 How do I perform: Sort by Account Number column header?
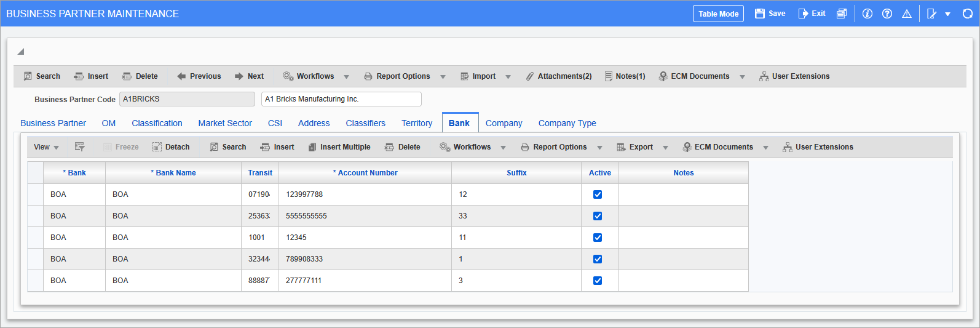[365, 173]
